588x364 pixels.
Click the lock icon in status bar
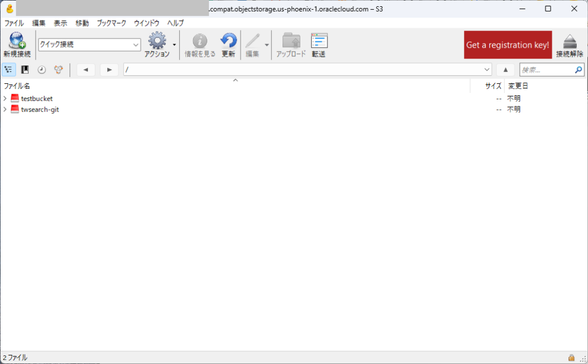(x=571, y=358)
